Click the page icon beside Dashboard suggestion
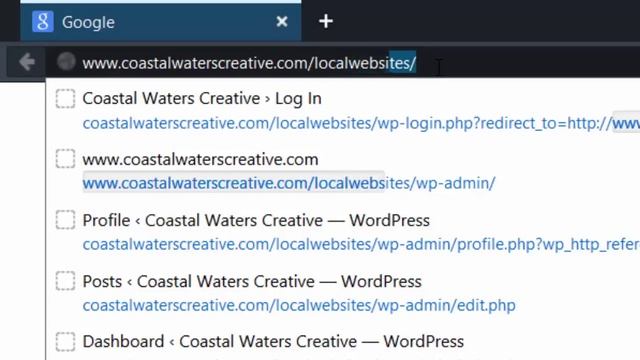Screen dimensions: 640x360 (x=65, y=341)
